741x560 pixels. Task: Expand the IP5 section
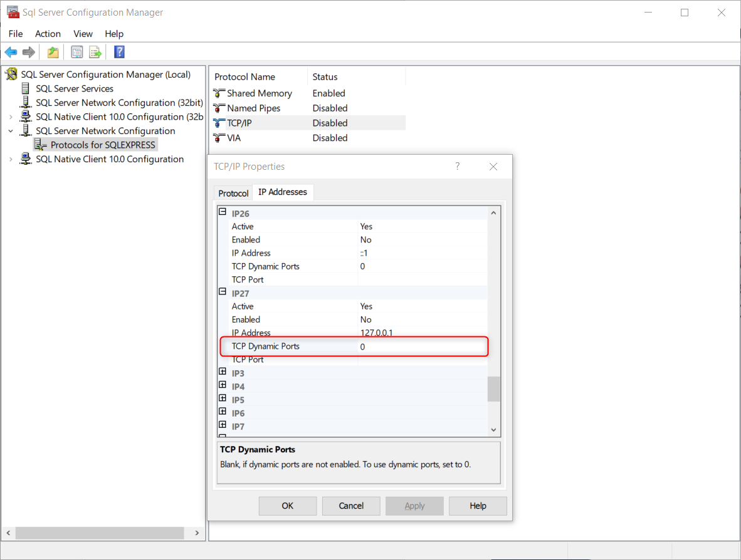[x=223, y=398]
